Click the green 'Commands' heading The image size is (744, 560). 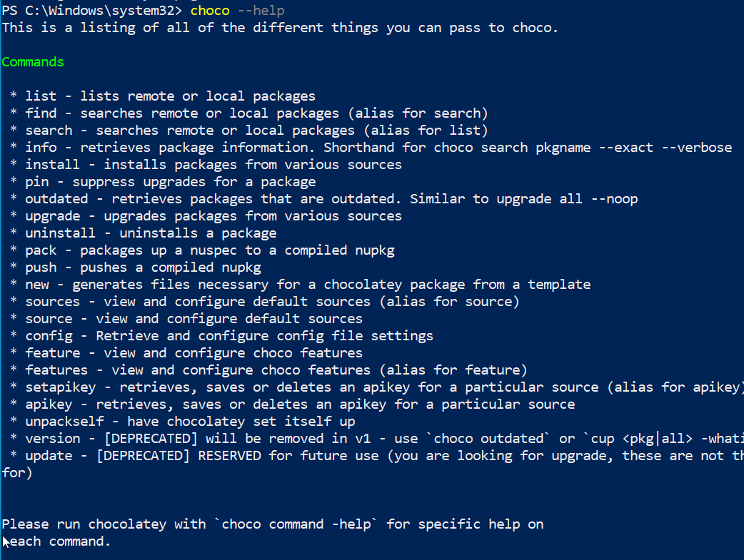(33, 61)
